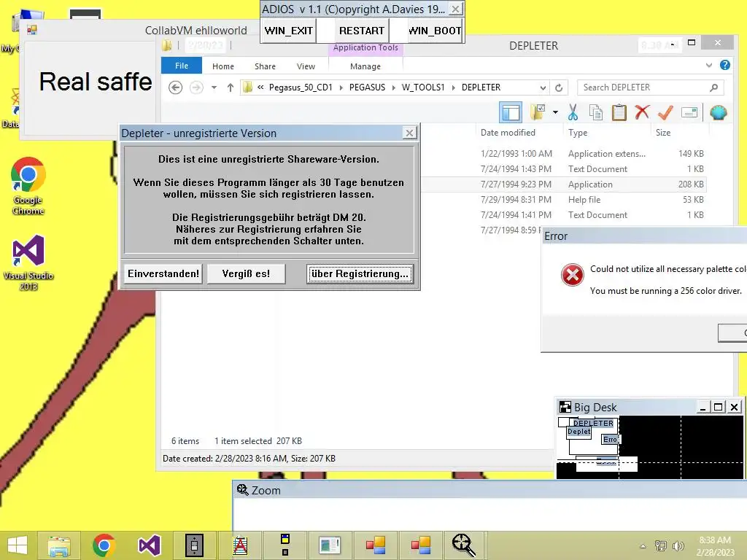The height and width of the screenshot is (560, 747).
Task: Expand the folder options dropdown arrow
Action: pyautogui.click(x=555, y=112)
